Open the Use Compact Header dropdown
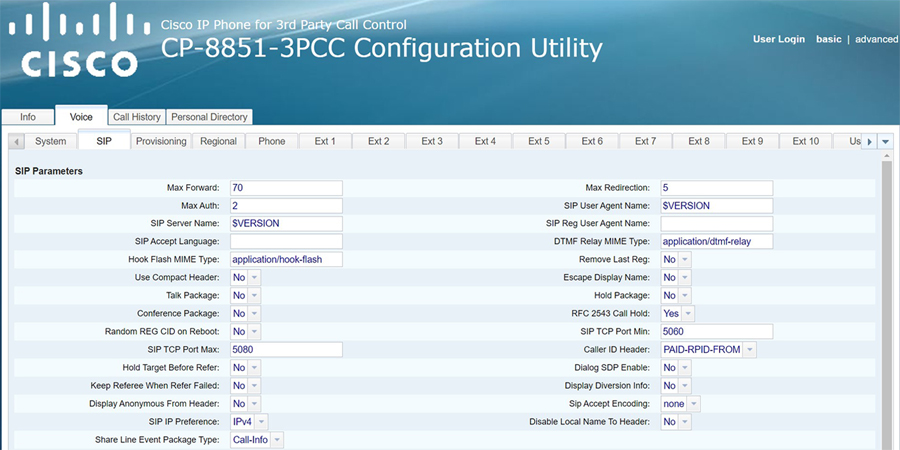The width and height of the screenshot is (900, 450). pos(245,277)
